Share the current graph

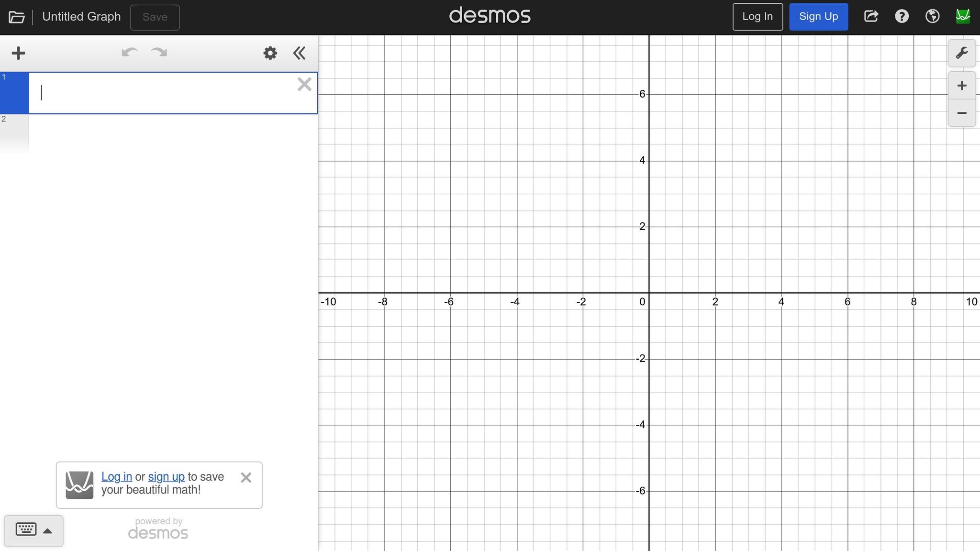coord(870,16)
